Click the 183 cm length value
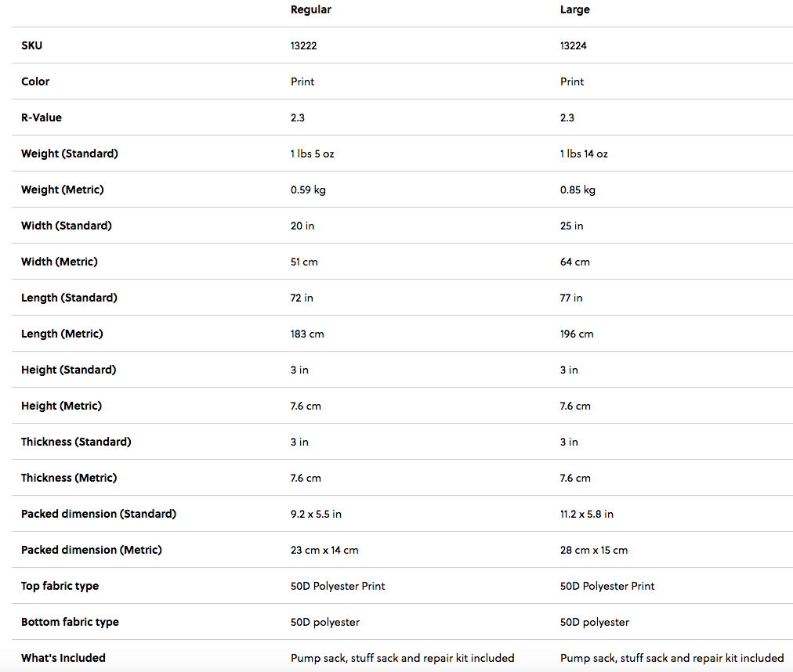The image size is (793, 672). pos(307,334)
